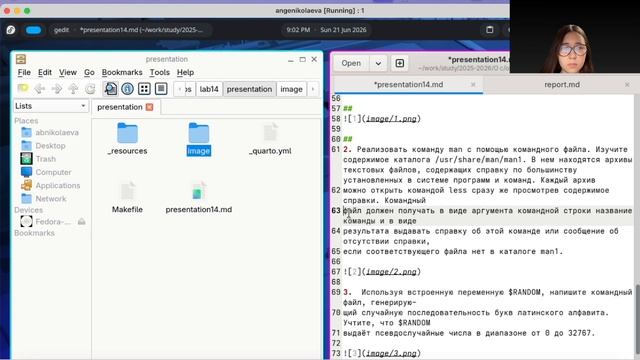Screen dimensions: 640x360
Task: Go back in the file manager
Action: (40, 89)
